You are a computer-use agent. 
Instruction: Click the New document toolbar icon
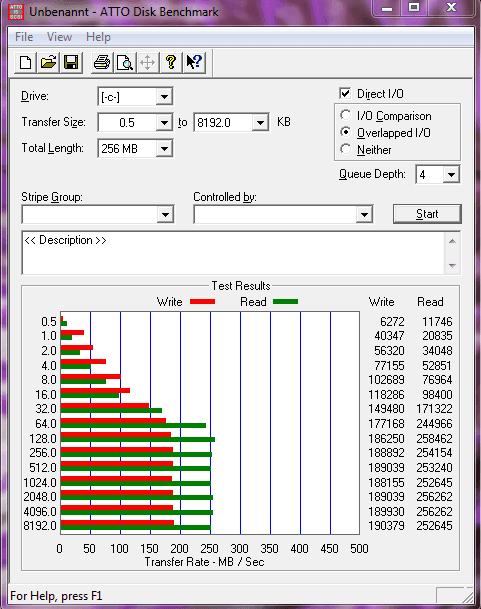[26, 63]
